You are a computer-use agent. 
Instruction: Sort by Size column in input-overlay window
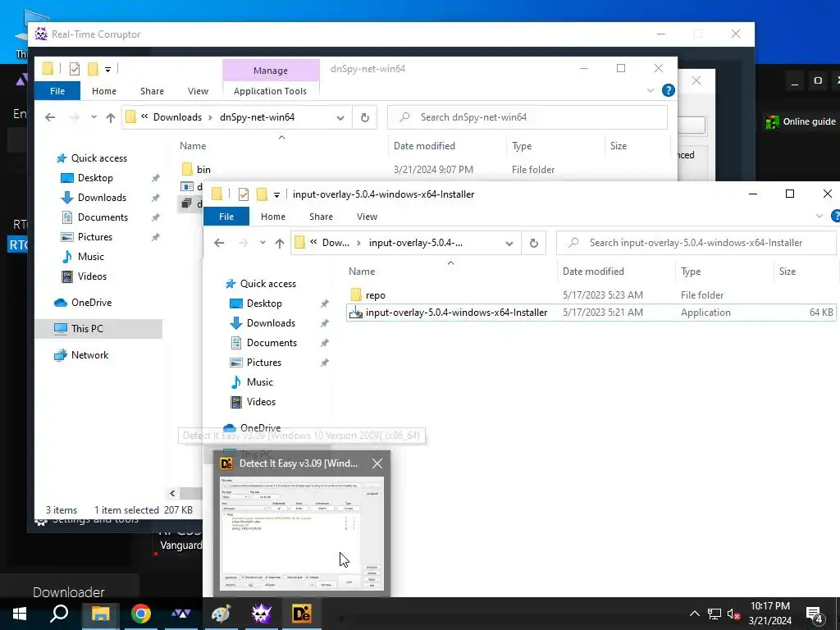click(x=787, y=272)
